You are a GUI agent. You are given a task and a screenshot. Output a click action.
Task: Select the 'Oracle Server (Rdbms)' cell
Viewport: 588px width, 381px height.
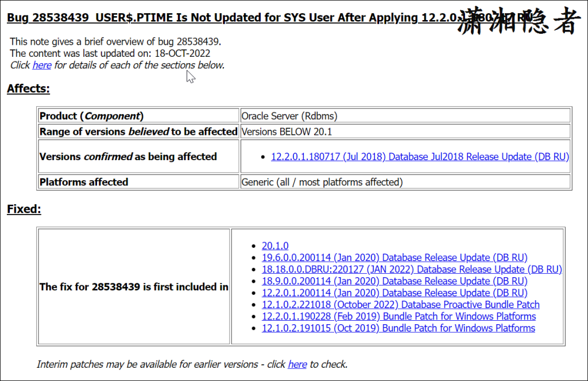coord(405,116)
